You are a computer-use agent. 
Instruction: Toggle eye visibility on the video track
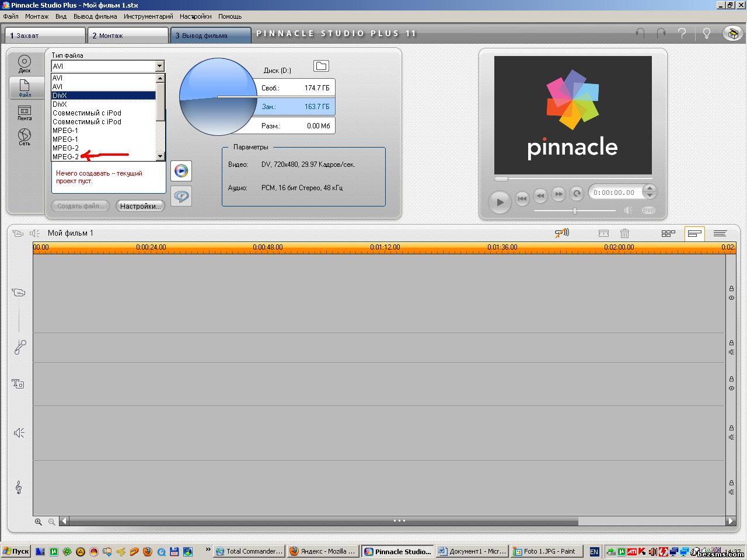pos(731,297)
